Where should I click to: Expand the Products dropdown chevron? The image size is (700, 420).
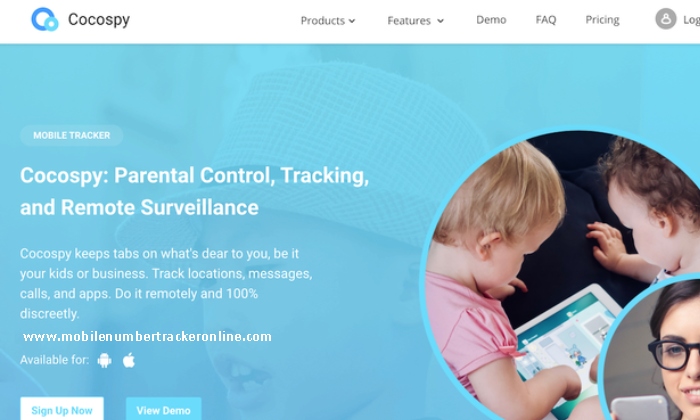[x=352, y=21]
